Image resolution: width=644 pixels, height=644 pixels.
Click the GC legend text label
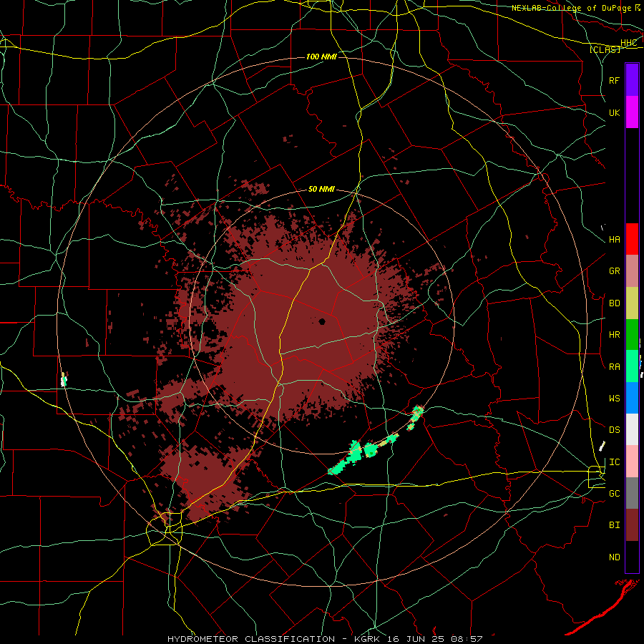pyautogui.click(x=614, y=494)
